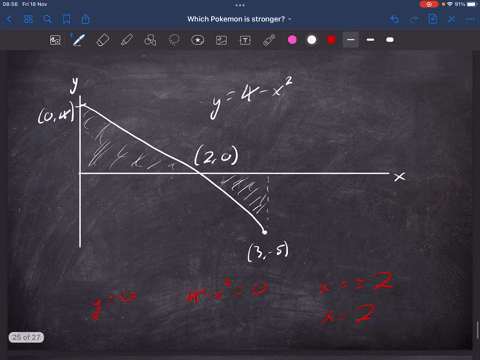Select the Shapes tool
Image resolution: width=480 pixels, height=360 pixels.
[150, 40]
